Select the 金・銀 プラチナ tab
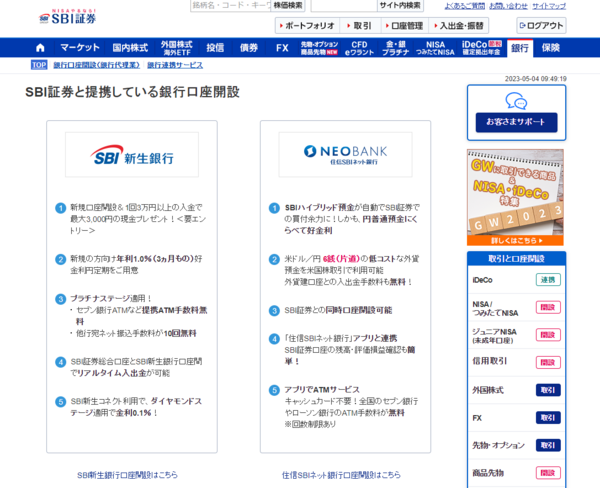Screen dimensions: 600x488 click(x=395, y=48)
